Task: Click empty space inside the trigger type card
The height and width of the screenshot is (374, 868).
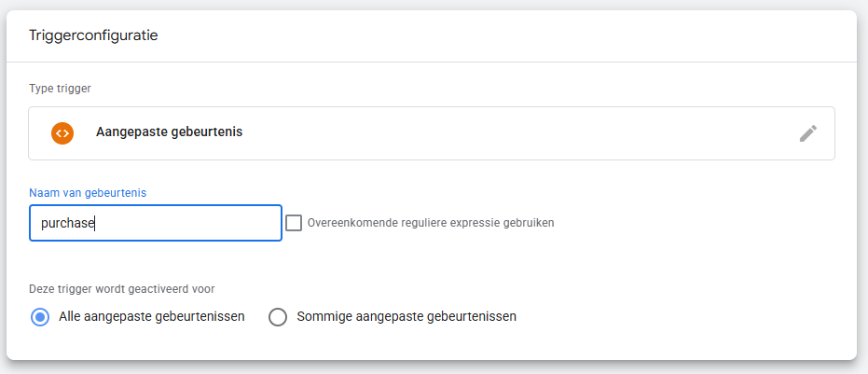Action: pos(513,133)
